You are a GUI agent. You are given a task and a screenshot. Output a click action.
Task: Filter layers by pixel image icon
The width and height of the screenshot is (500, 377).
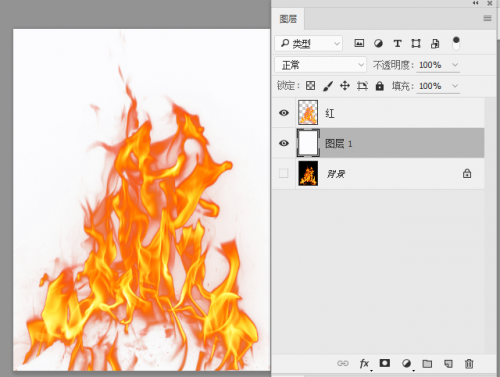coord(359,43)
